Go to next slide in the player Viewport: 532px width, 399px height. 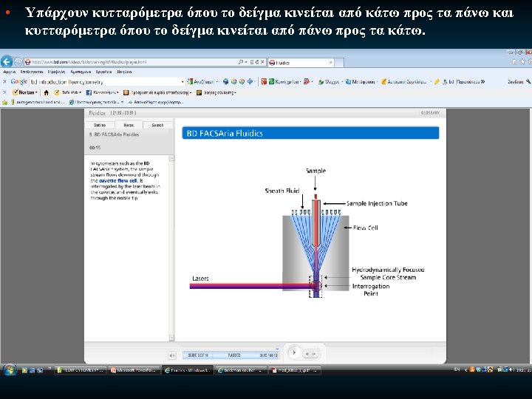pyautogui.click(x=314, y=354)
